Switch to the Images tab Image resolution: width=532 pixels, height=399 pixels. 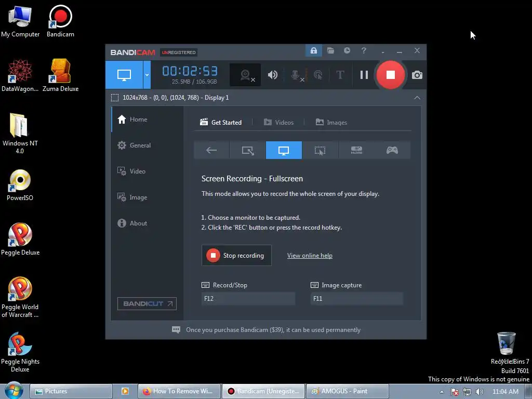point(331,123)
